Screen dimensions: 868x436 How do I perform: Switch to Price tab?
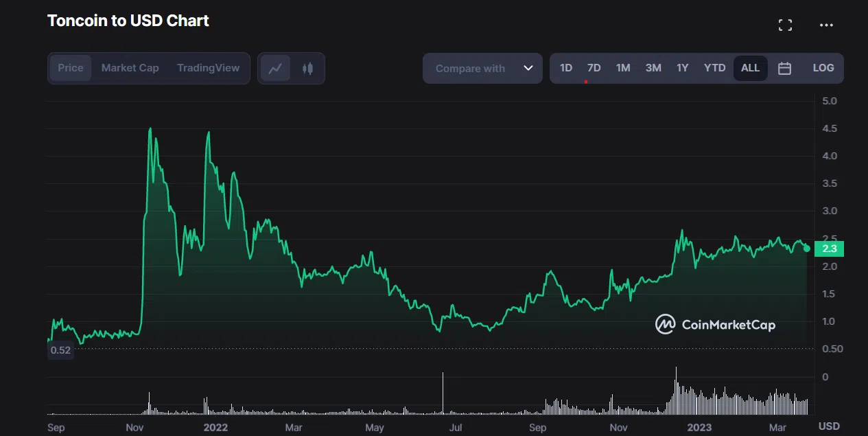click(x=71, y=69)
